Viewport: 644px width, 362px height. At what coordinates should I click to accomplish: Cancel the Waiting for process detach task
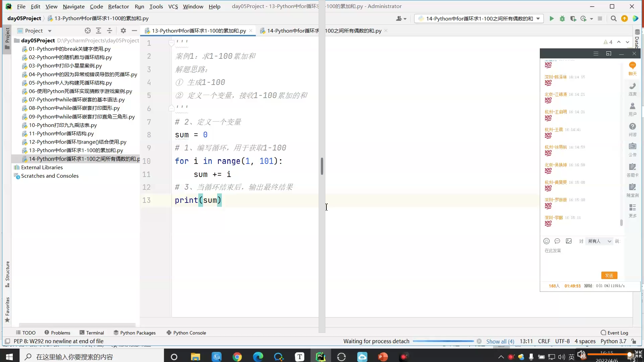tap(479, 342)
